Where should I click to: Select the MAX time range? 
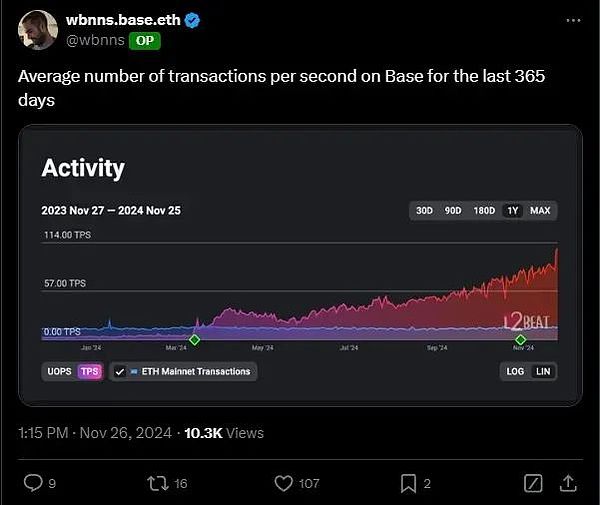540,211
